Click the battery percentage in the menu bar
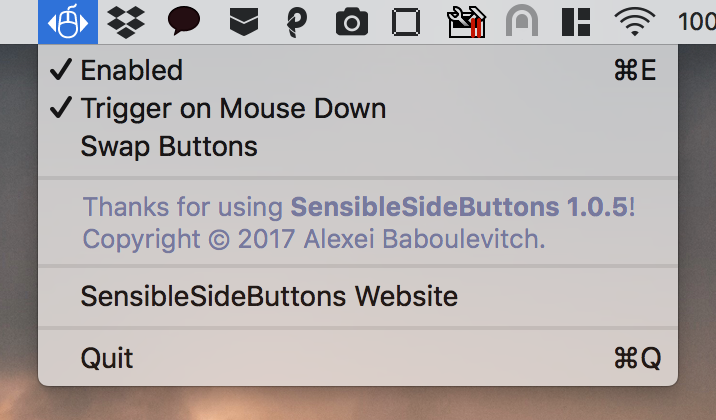This screenshot has height=420, width=716. point(697,21)
